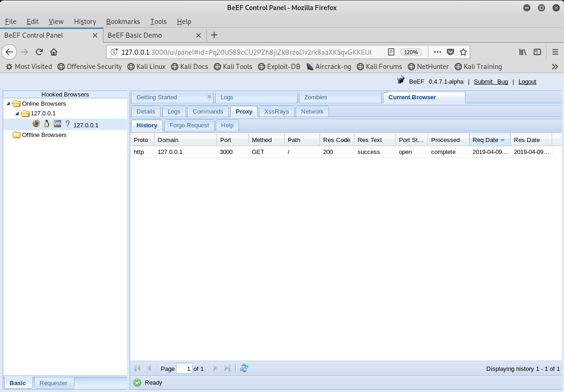The width and height of the screenshot is (564, 392).
Task: Close the Getting Started panel tab
Action: 209,97
